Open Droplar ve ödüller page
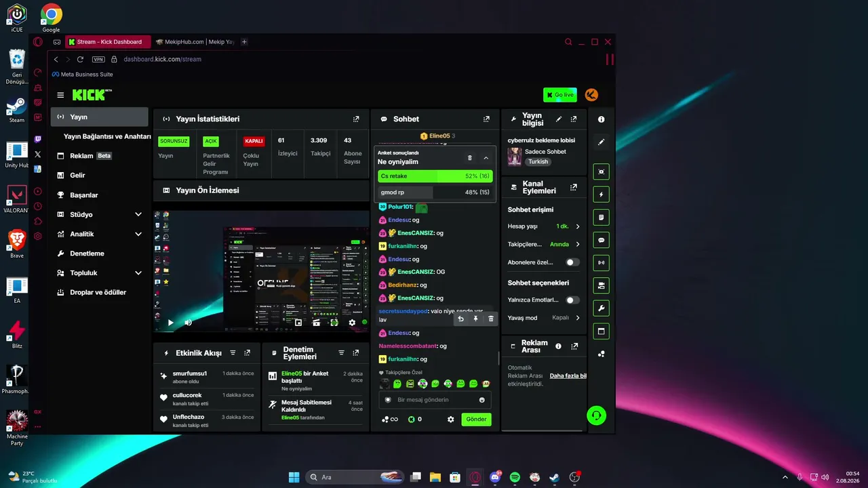The height and width of the screenshot is (488, 868). [x=100, y=293]
